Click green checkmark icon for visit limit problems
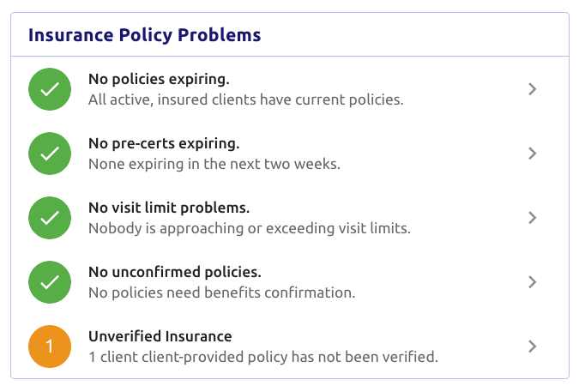This screenshot has width=579, height=392. coord(50,218)
